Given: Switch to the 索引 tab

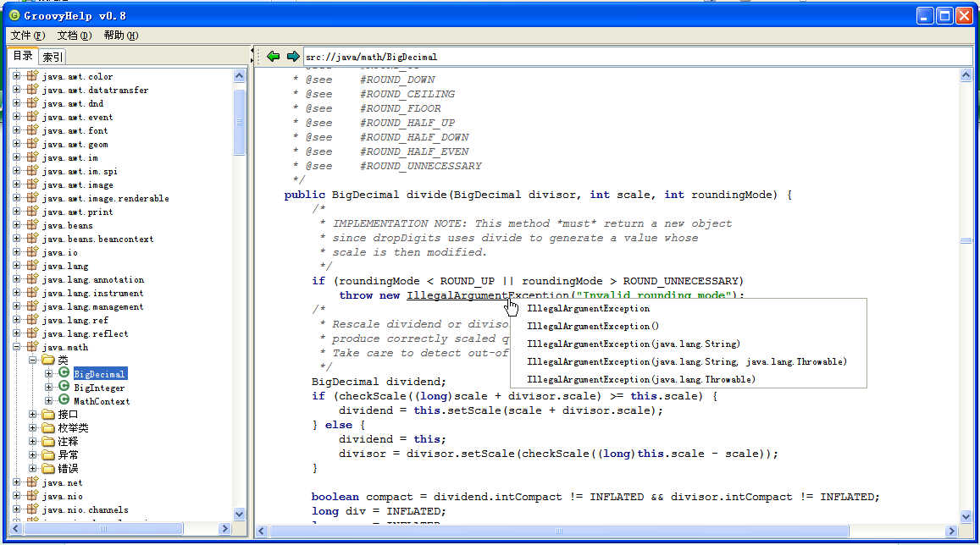Looking at the screenshot, I should coord(53,57).
